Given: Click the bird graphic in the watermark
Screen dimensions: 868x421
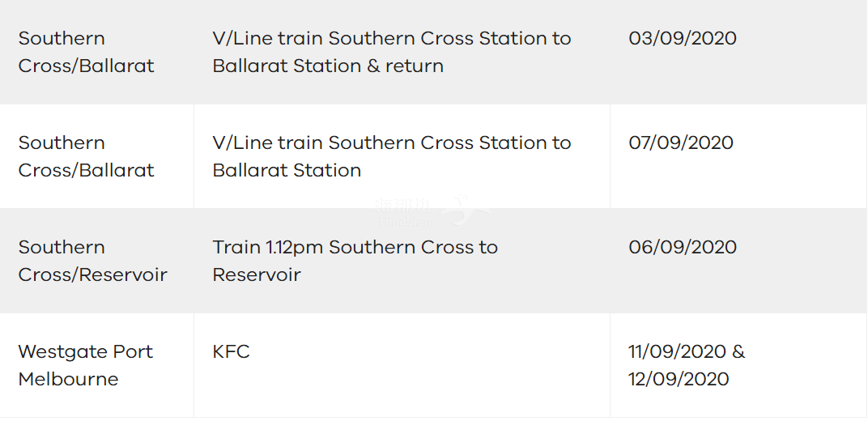Looking at the screenshot, I should 465,210.
